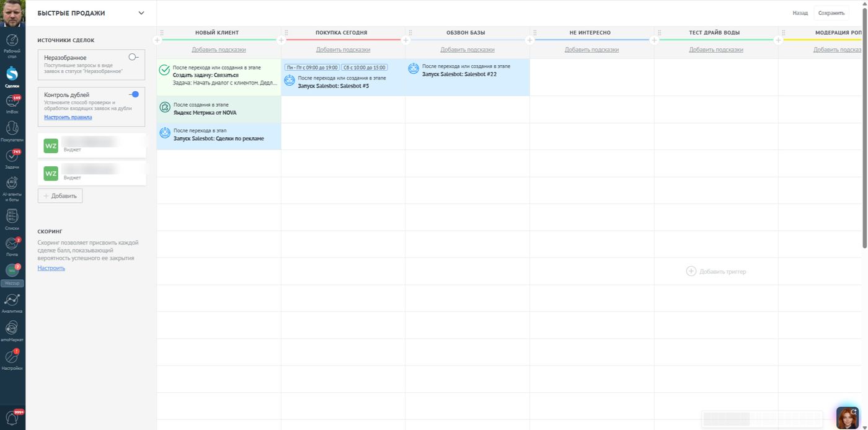
Task: Select the Покупка сегодня stage header
Action: coord(341,32)
